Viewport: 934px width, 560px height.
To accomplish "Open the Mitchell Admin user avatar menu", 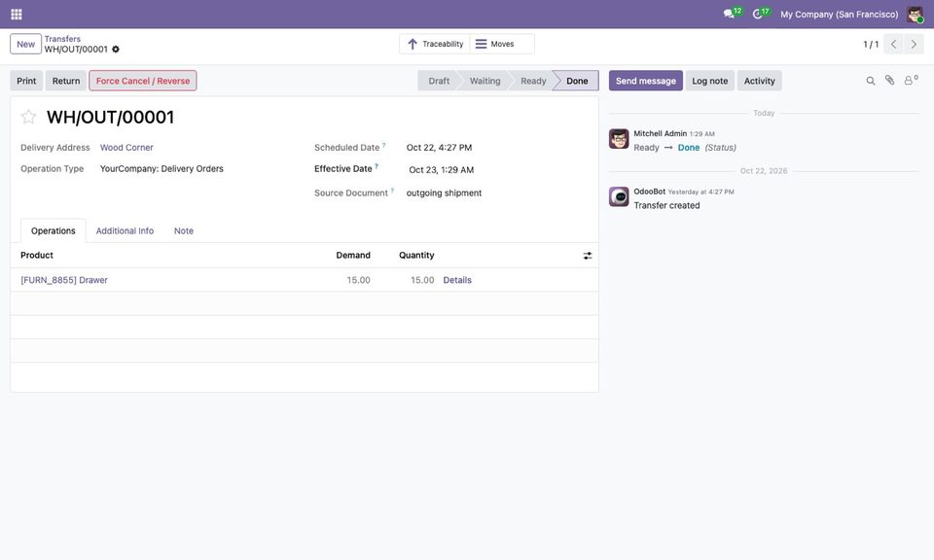I will [x=915, y=15].
